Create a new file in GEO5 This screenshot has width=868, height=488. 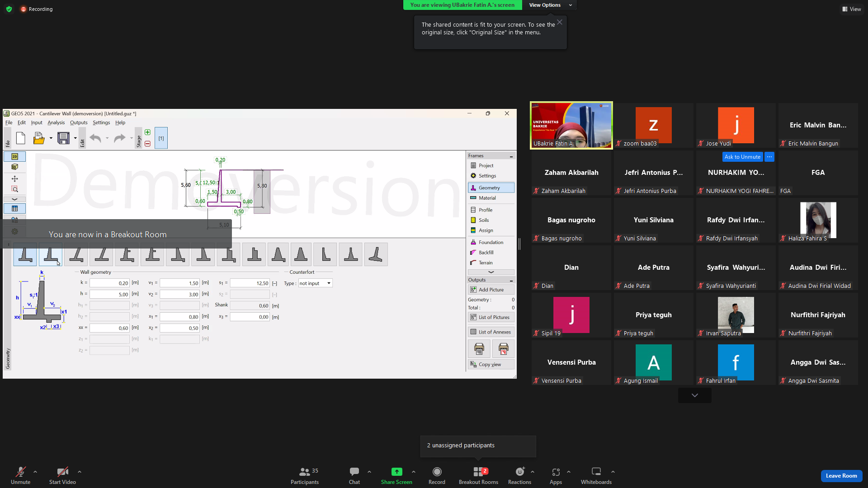[x=20, y=138]
